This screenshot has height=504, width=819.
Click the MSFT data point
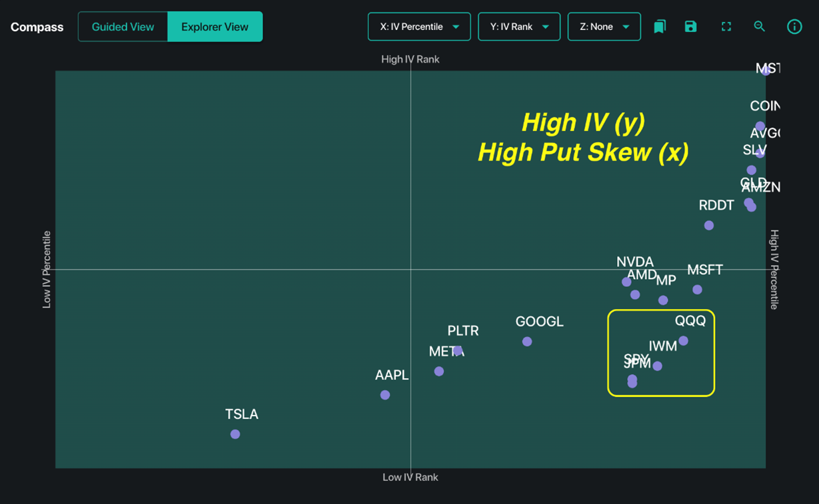click(697, 290)
